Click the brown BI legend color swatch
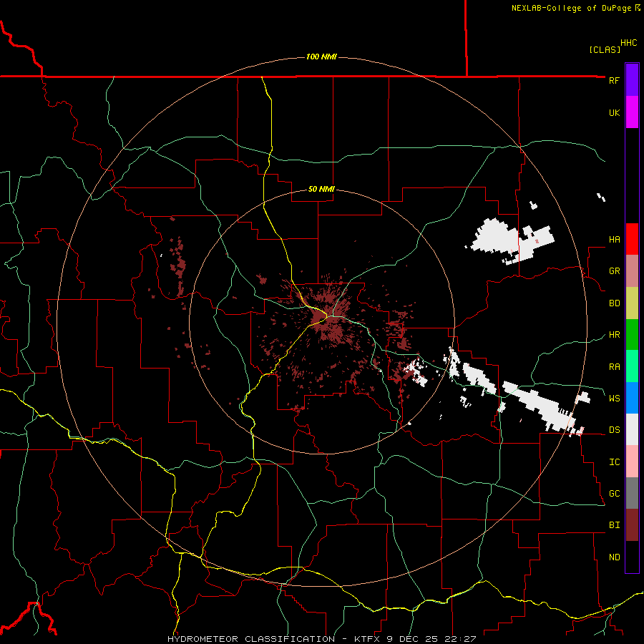 (632, 525)
